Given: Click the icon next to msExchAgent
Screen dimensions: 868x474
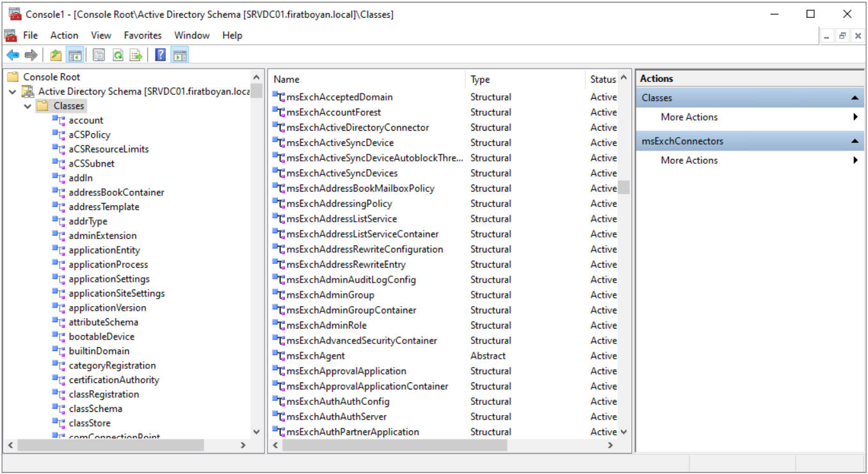Looking at the screenshot, I should 278,355.
